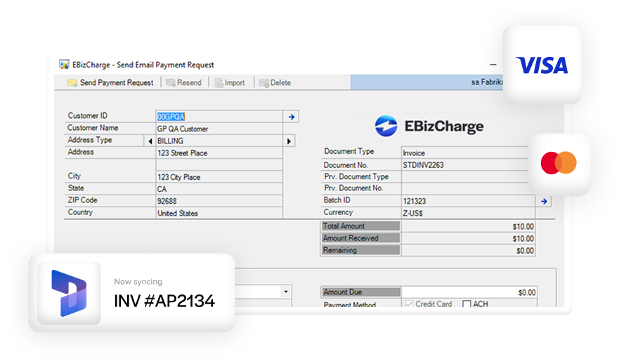Open Customer ID lookup arrow
The image size is (626, 364).
292,117
